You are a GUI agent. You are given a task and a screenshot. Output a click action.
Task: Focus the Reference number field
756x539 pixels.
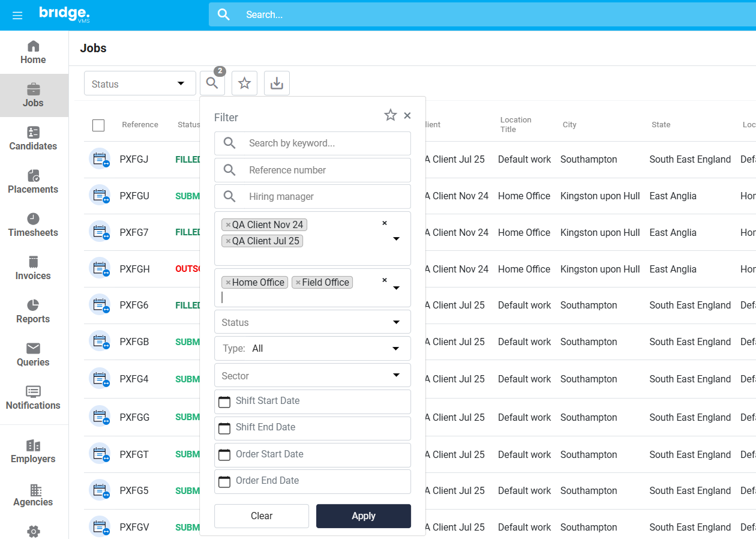pyautogui.click(x=313, y=170)
